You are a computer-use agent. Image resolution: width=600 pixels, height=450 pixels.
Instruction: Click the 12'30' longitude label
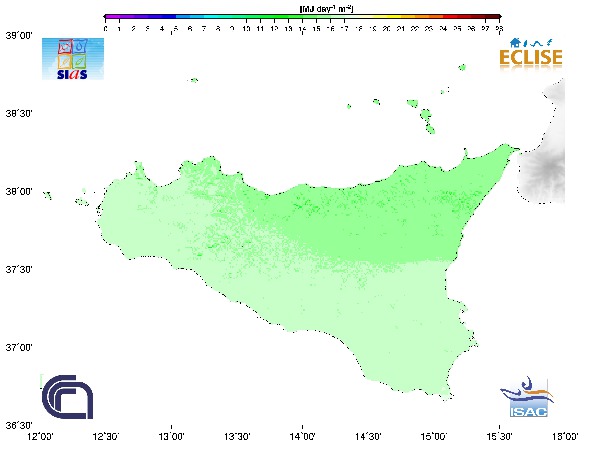point(106,436)
